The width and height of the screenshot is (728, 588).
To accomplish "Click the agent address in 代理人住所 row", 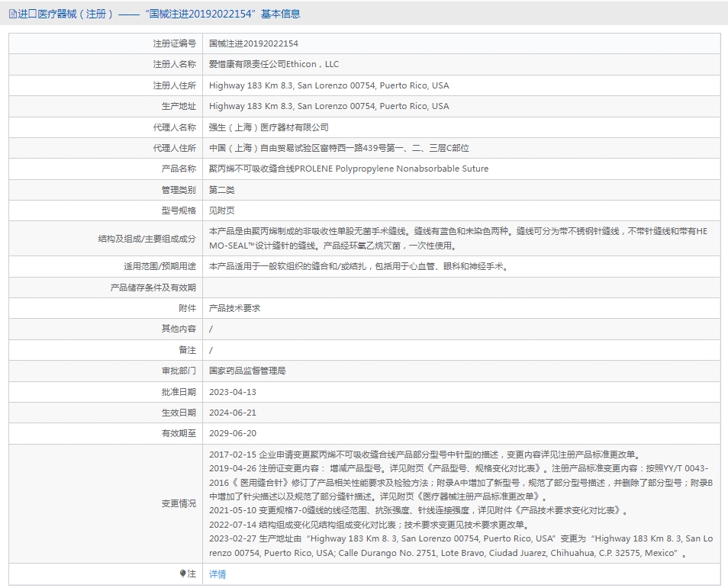I will tap(339, 148).
